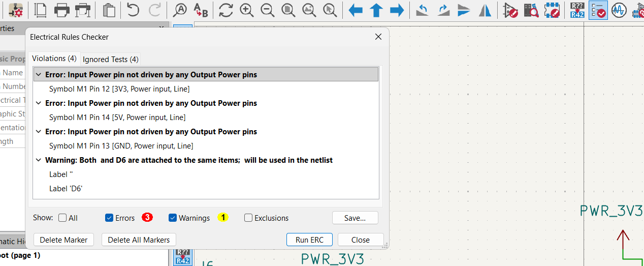Switch to Ignored Tests (4) tab
Image resolution: width=644 pixels, height=266 pixels.
(111, 59)
